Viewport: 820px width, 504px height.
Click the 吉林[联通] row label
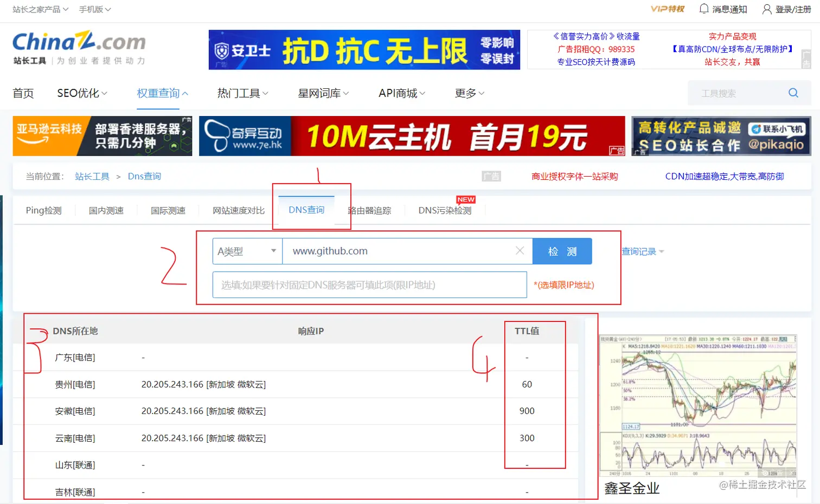pyautogui.click(x=75, y=492)
